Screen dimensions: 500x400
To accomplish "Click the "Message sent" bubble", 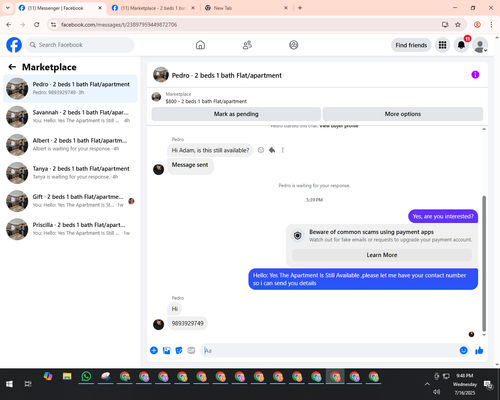I will click(x=190, y=165).
